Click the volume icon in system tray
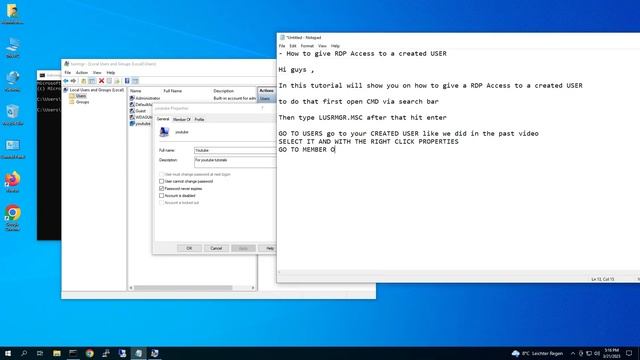 tap(597, 353)
